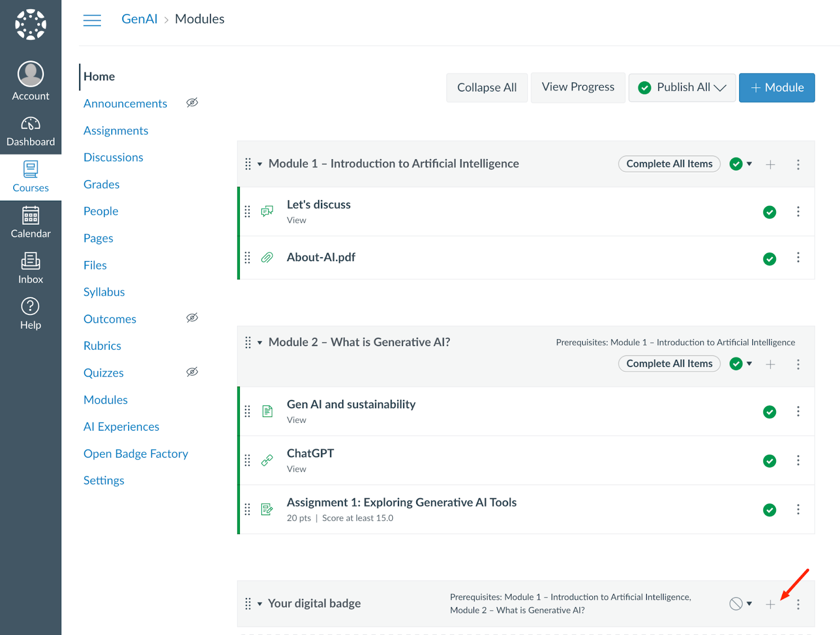Open Assignment 1: Exploring Generative AI Tools
This screenshot has width=840, height=635.
click(x=402, y=503)
